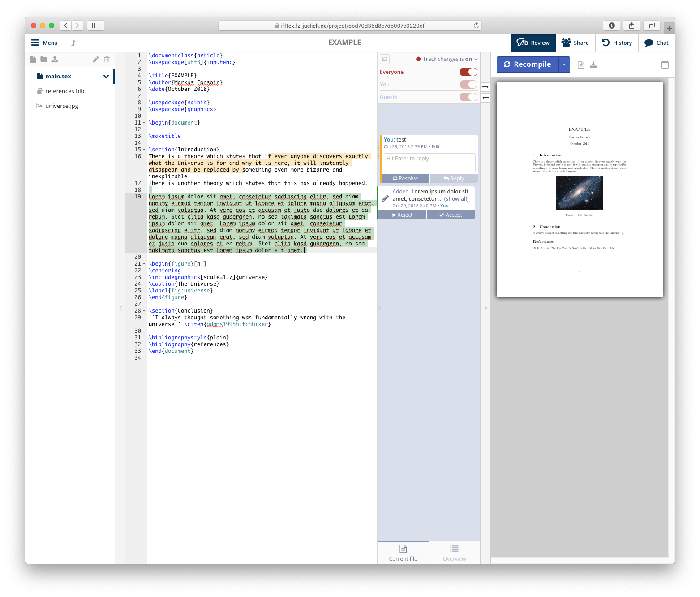Toggle track changes for Everyone
This screenshot has height=597, width=700.
[x=468, y=72]
